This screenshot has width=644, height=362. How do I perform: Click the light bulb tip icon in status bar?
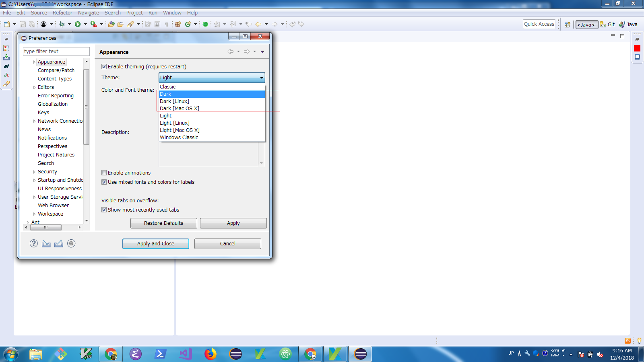[639, 341]
